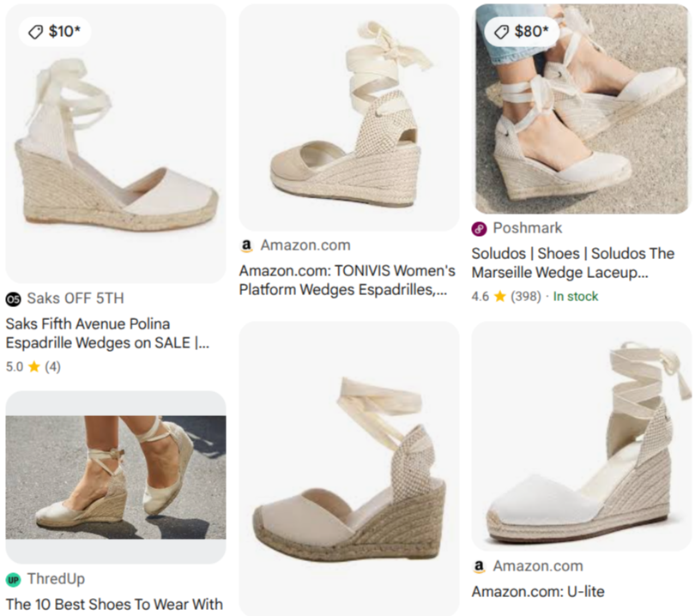Open the Saks Fifth Avenue Polina wedge image
695x616 pixels.
pyautogui.click(x=116, y=143)
